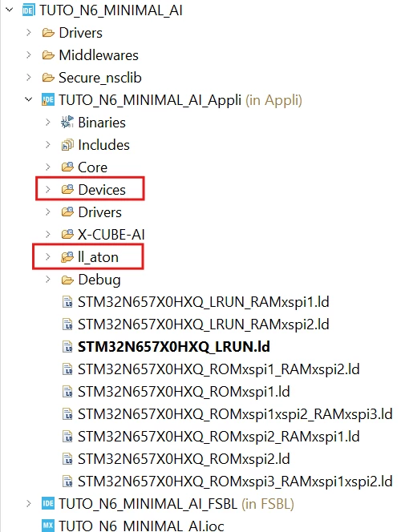Viewport: 405px width, 532px height.
Task: Click the Includes icon
Action: coord(67,145)
